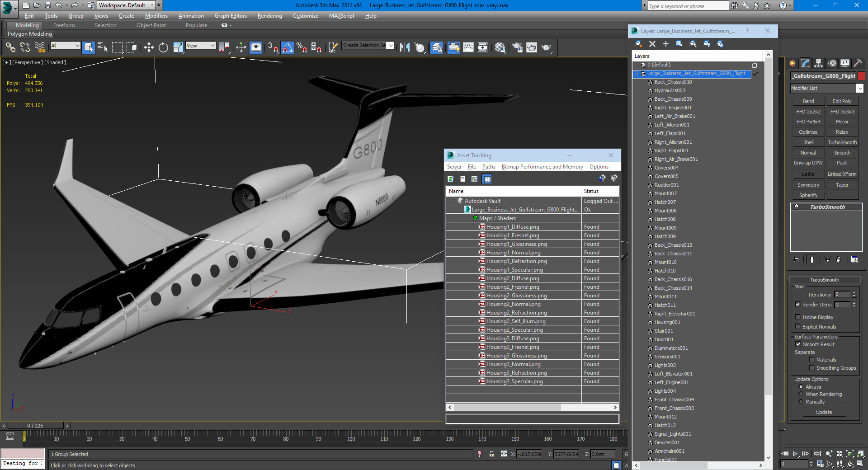Viewport: 868px width, 470px height.
Task: Collapse the TurboSmooth rollout header
Action: tap(824, 279)
